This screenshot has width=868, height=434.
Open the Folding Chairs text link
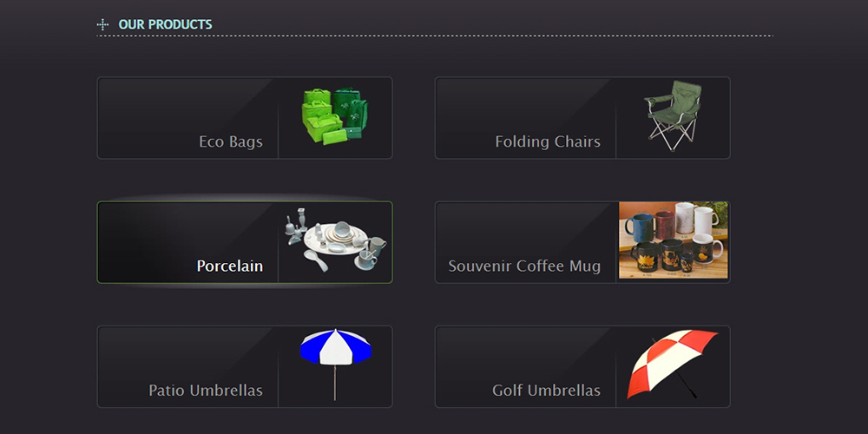point(548,141)
